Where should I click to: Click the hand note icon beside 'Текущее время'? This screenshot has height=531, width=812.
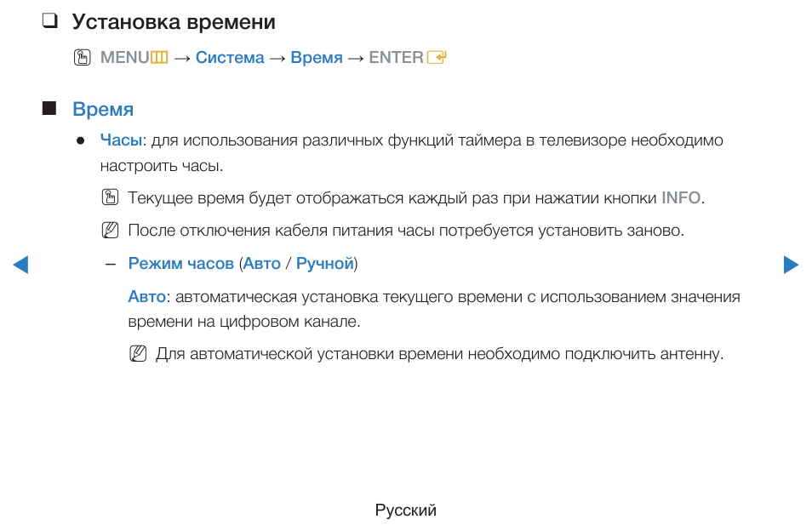108,198
